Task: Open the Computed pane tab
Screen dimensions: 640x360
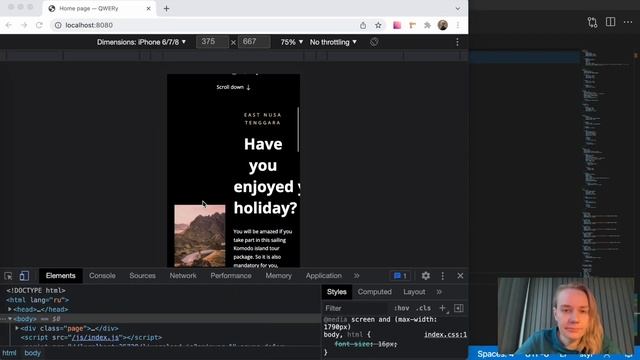Action: 374,292
